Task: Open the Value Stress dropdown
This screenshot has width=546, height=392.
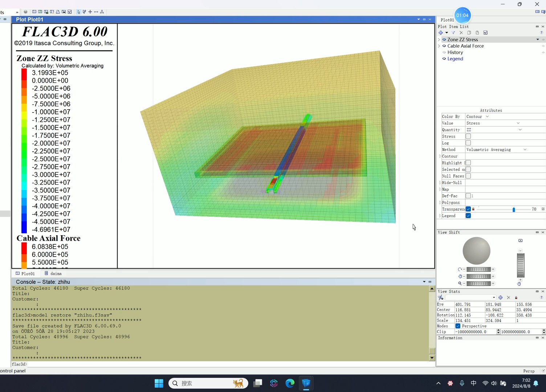Action: click(518, 123)
